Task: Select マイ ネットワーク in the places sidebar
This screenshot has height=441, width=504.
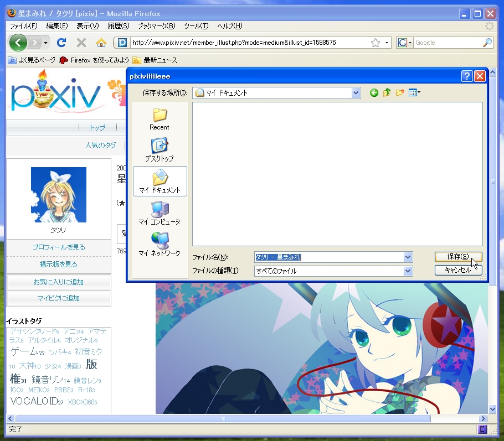Action: [x=160, y=245]
